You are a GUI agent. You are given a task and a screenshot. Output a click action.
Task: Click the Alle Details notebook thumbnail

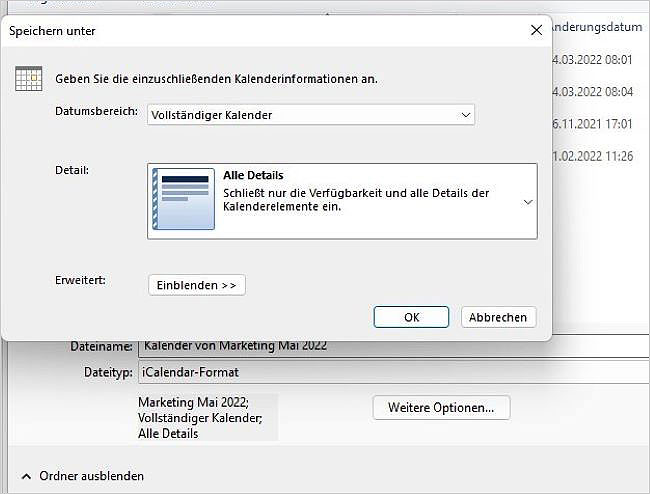pyautogui.click(x=184, y=199)
